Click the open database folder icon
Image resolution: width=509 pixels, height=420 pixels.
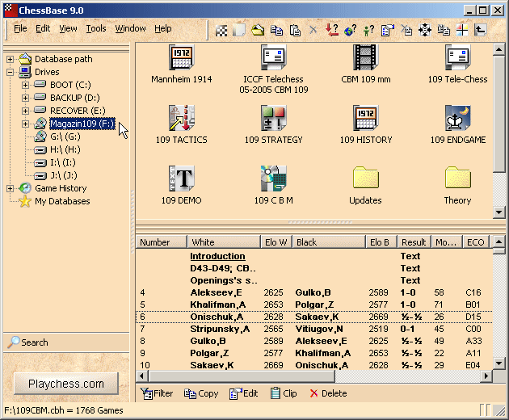[258, 31]
